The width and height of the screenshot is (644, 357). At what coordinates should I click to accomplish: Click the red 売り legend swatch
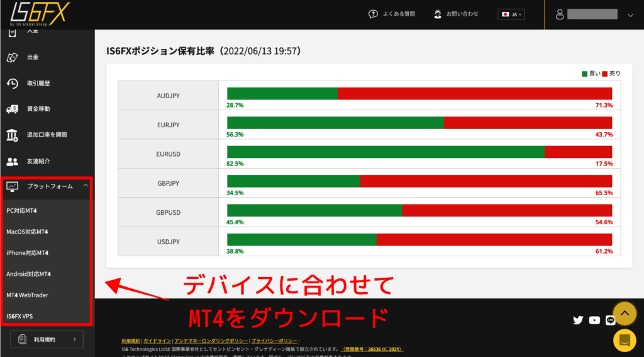604,74
